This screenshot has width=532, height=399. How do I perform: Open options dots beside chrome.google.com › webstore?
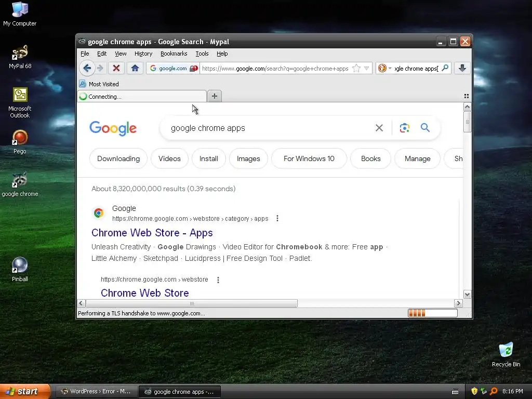click(x=218, y=280)
